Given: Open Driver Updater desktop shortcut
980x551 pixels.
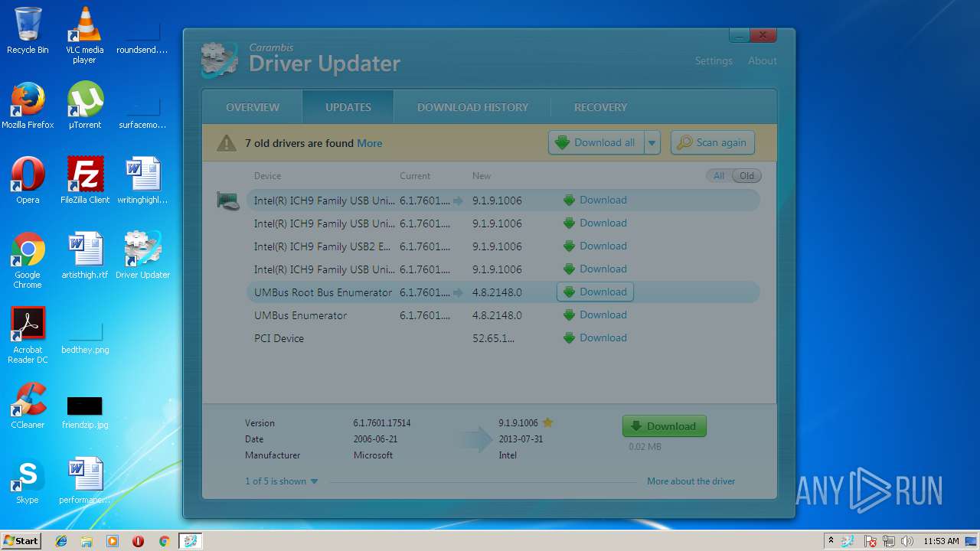Looking at the screenshot, I should (x=142, y=256).
